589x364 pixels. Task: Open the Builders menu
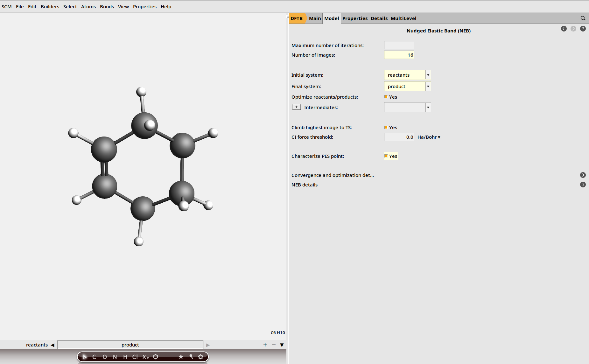coord(50,7)
